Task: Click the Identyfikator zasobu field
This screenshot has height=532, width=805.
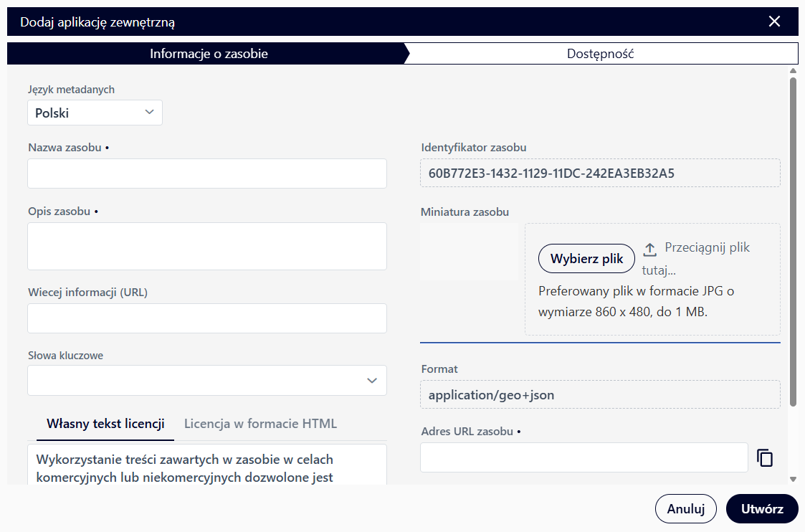Action: coord(600,173)
